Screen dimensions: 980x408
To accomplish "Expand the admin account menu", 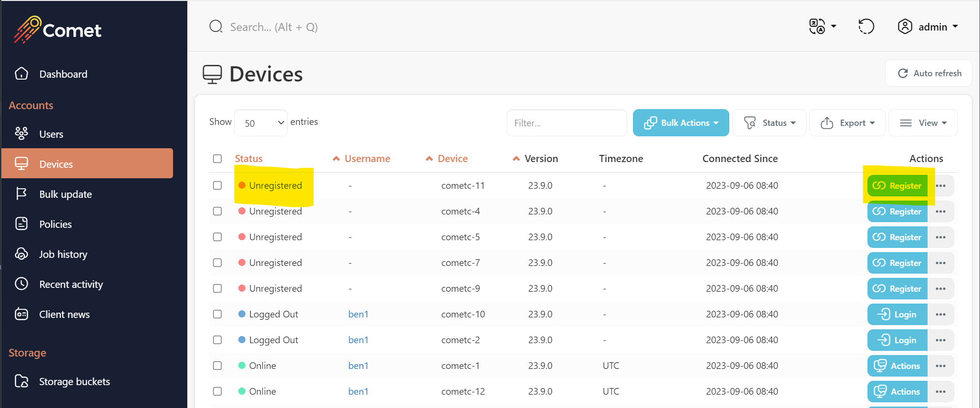I will 927,27.
